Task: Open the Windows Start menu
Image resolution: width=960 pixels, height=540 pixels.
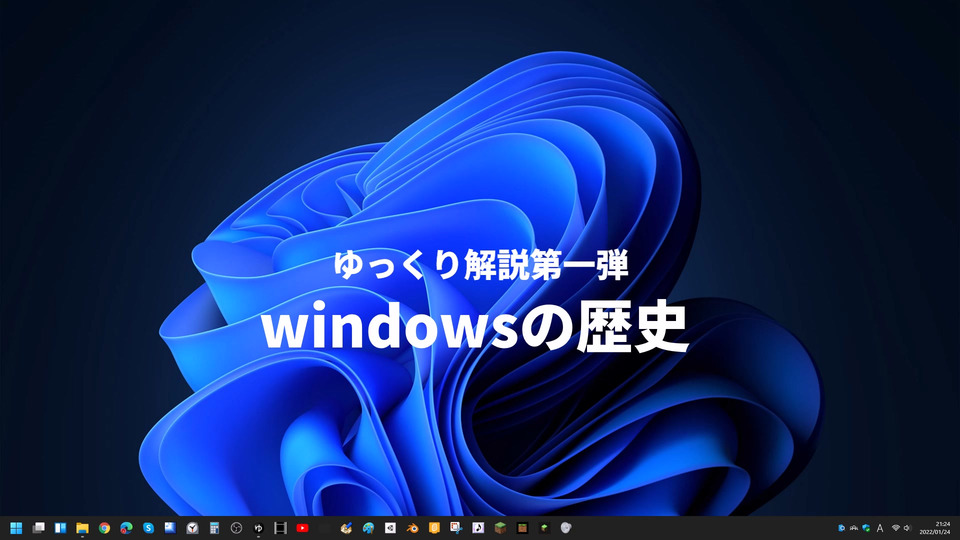Action: tap(16, 528)
